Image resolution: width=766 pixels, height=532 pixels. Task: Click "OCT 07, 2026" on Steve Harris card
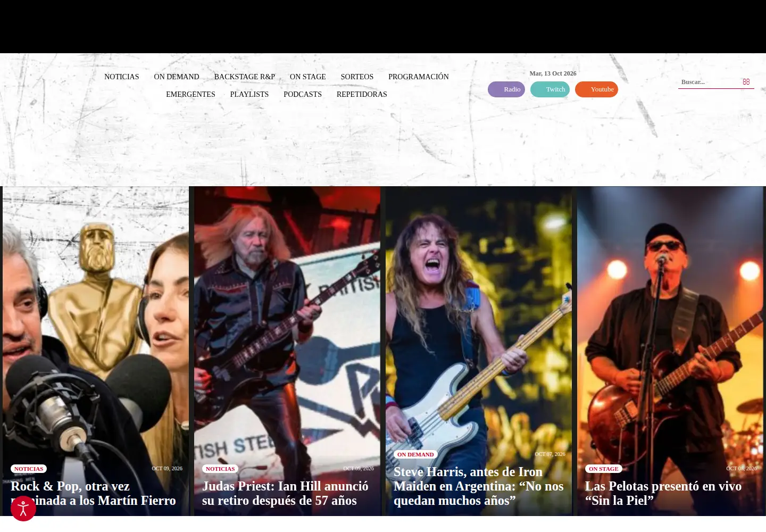pyautogui.click(x=550, y=454)
